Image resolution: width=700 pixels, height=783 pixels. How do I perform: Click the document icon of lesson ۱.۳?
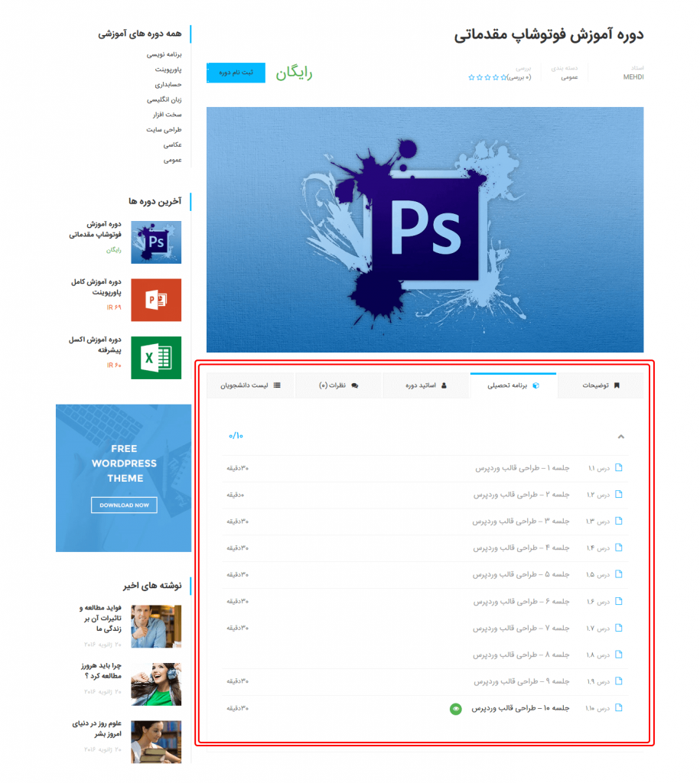[619, 521]
